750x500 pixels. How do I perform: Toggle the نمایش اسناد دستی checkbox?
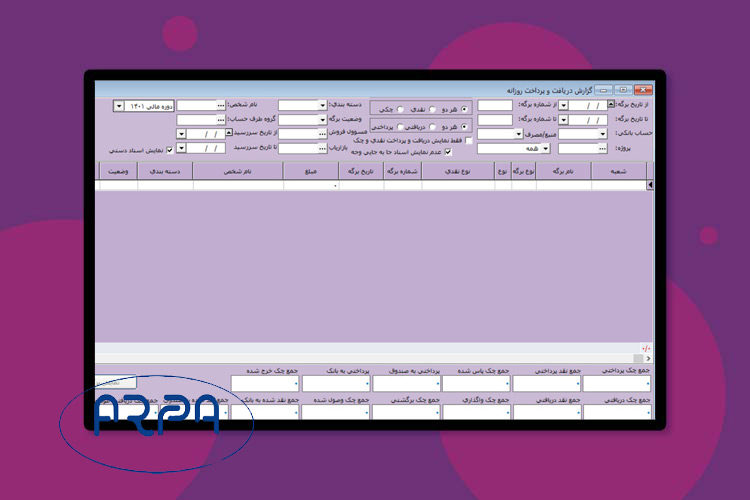tap(168, 149)
